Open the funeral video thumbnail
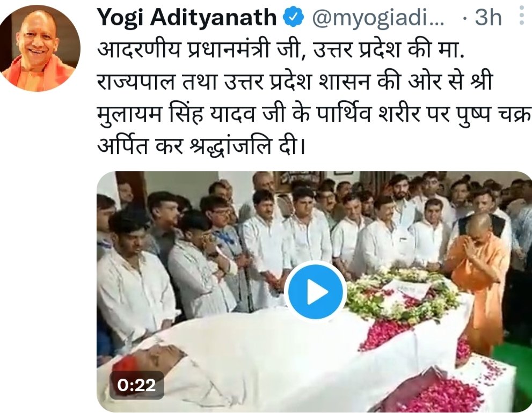 click(314, 292)
